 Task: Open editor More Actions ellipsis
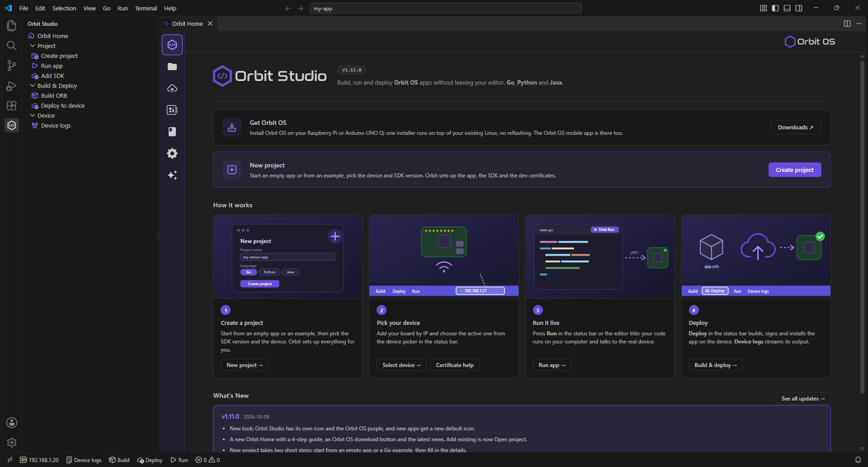[x=859, y=24]
